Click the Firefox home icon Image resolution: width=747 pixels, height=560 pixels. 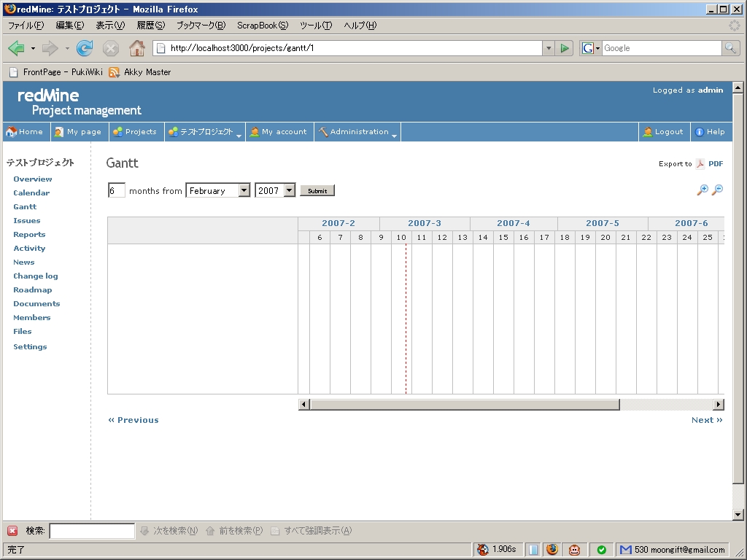pos(136,48)
